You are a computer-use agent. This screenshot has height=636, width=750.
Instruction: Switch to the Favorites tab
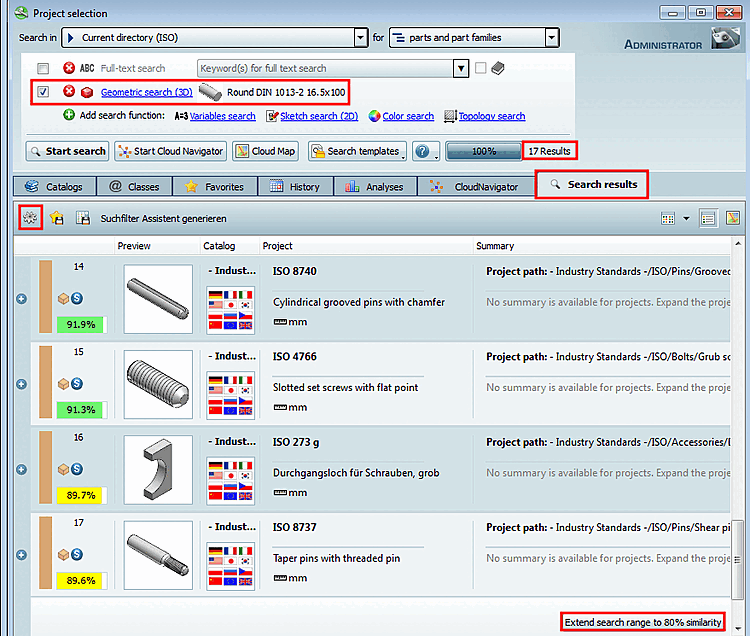pyautogui.click(x=215, y=186)
